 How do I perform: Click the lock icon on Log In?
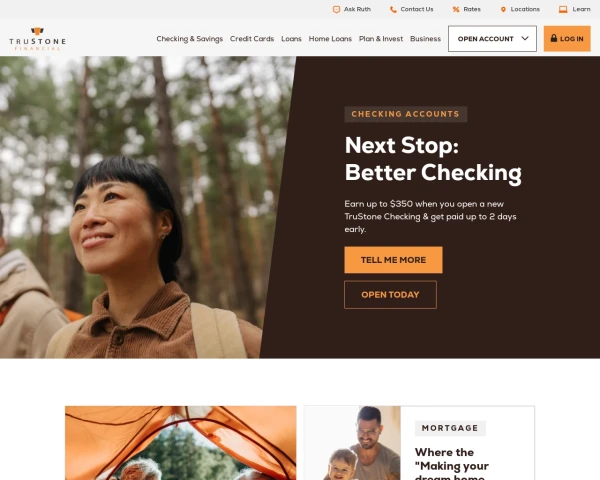[554, 38]
